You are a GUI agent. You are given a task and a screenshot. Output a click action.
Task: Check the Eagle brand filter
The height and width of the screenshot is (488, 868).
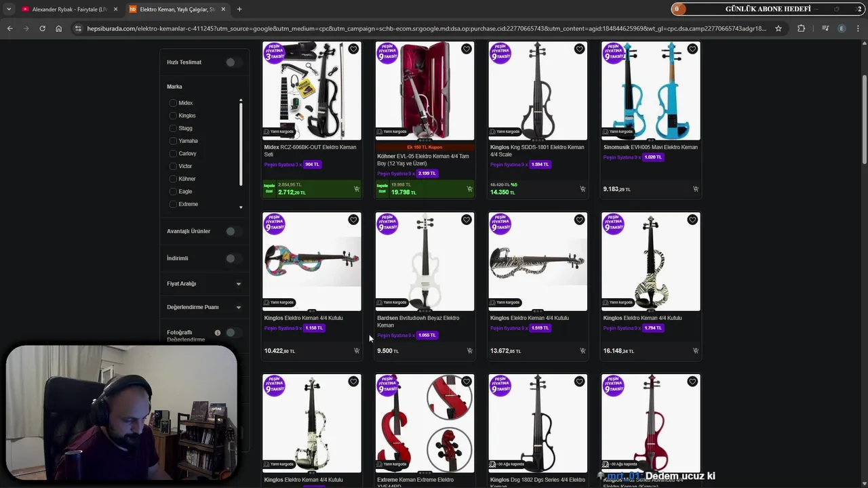coord(173,192)
